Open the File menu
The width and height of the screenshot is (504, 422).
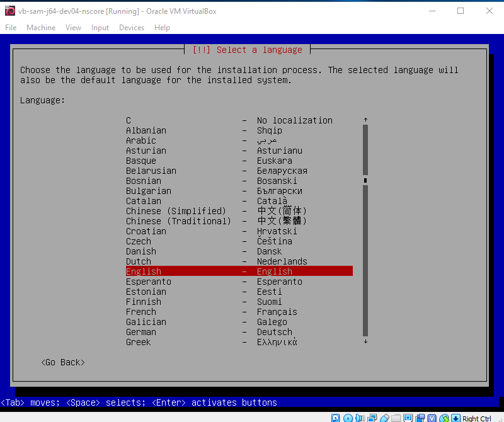pyautogui.click(x=11, y=28)
